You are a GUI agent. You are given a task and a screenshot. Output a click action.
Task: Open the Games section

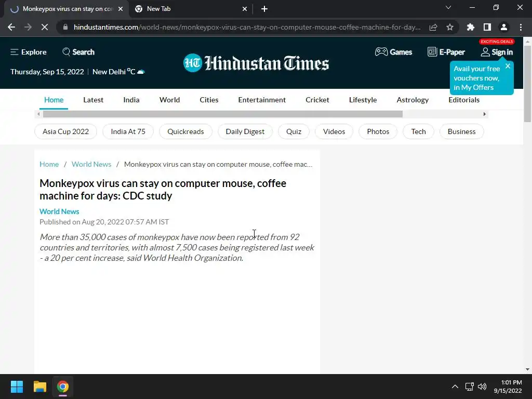pyautogui.click(x=394, y=52)
